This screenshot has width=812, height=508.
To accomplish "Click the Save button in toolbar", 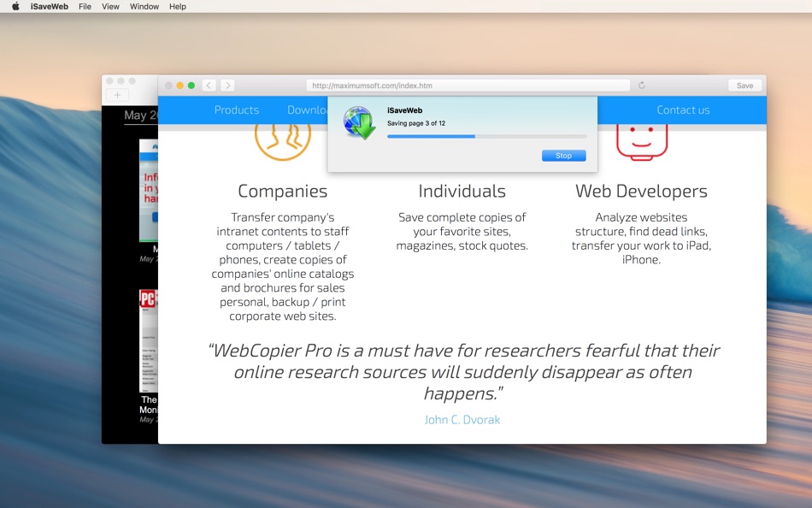I will point(744,86).
